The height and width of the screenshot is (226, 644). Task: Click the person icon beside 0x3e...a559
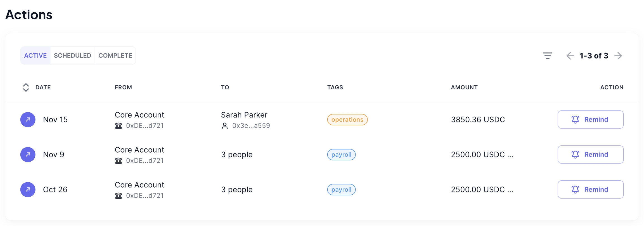[x=225, y=126]
